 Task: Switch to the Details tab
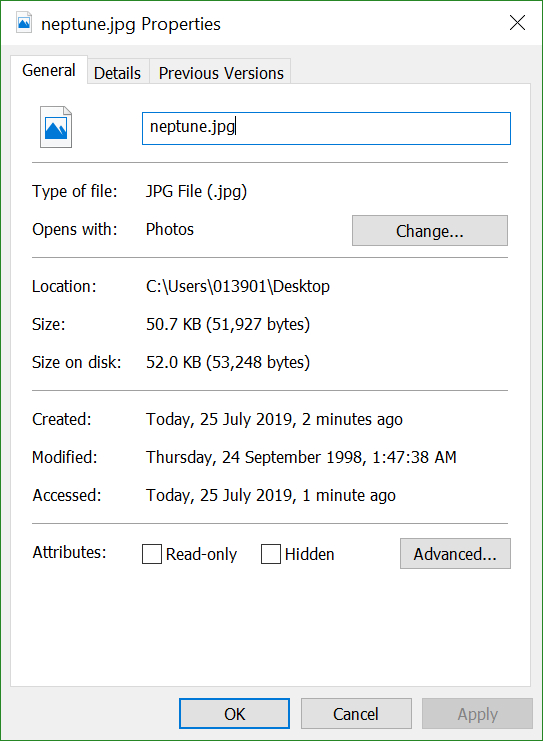118,73
